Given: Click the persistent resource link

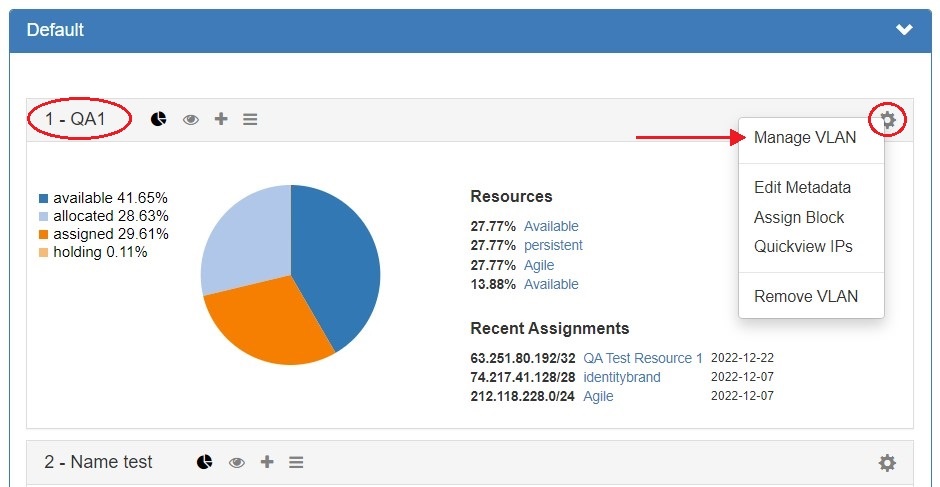Looking at the screenshot, I should pos(553,245).
